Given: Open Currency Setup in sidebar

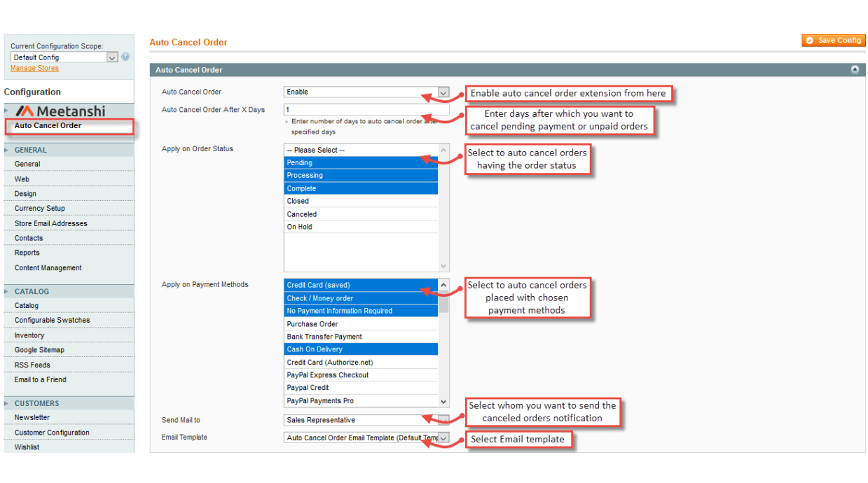Looking at the screenshot, I should tap(40, 209).
